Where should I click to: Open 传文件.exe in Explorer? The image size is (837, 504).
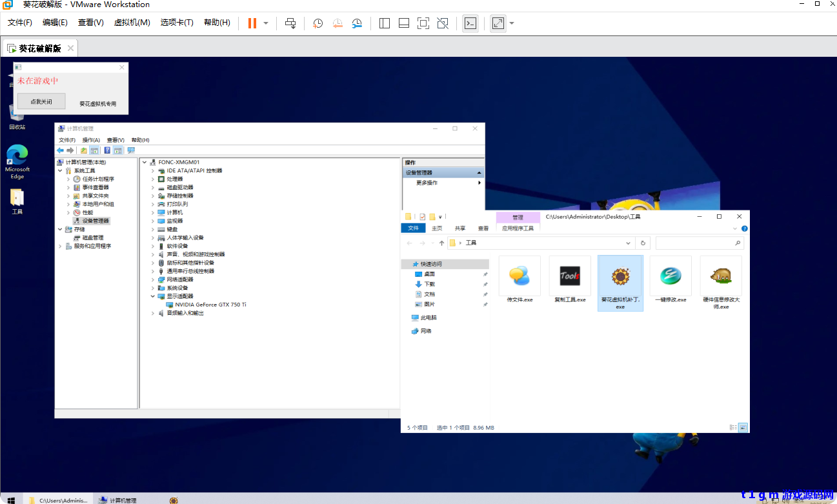click(x=519, y=276)
